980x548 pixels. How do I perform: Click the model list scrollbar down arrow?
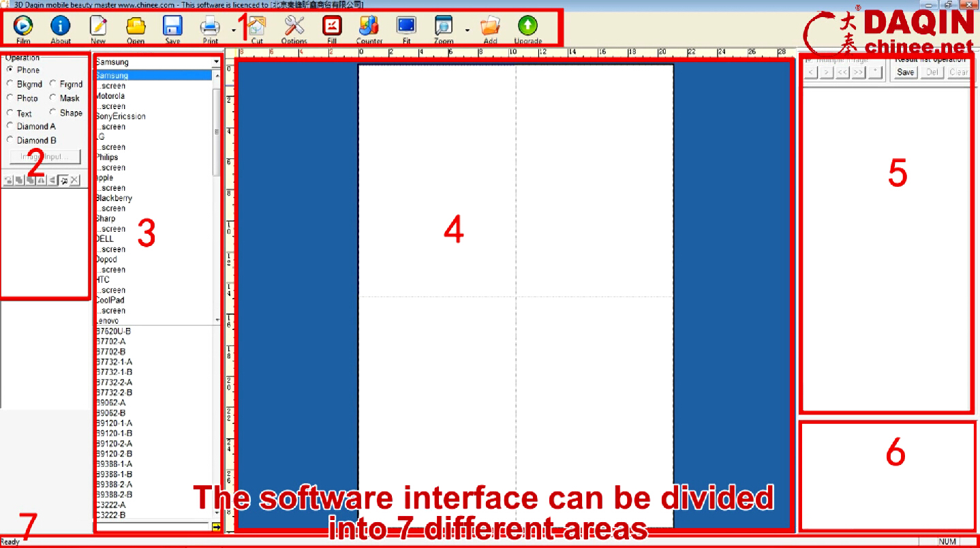click(217, 514)
